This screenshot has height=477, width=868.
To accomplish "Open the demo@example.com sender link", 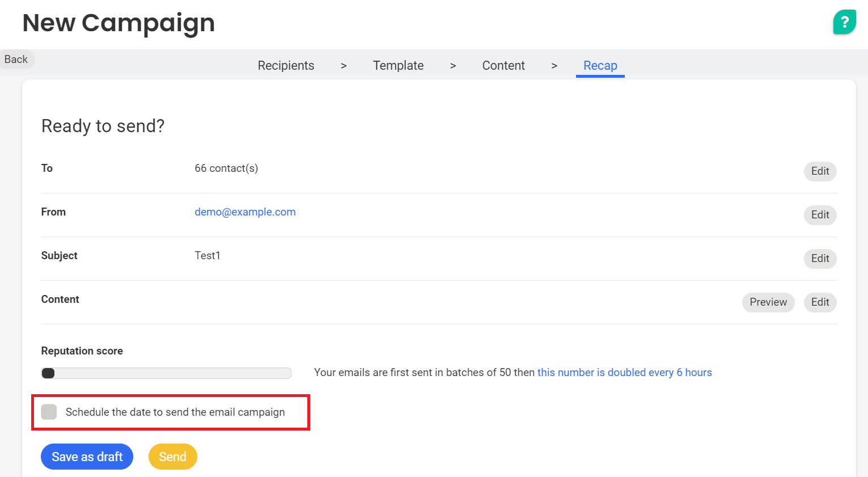I will pos(245,212).
